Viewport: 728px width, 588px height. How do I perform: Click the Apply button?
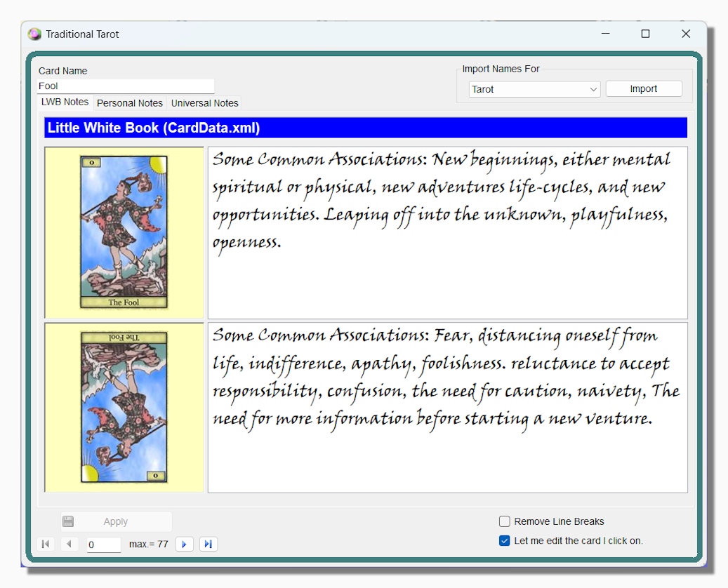(x=116, y=521)
